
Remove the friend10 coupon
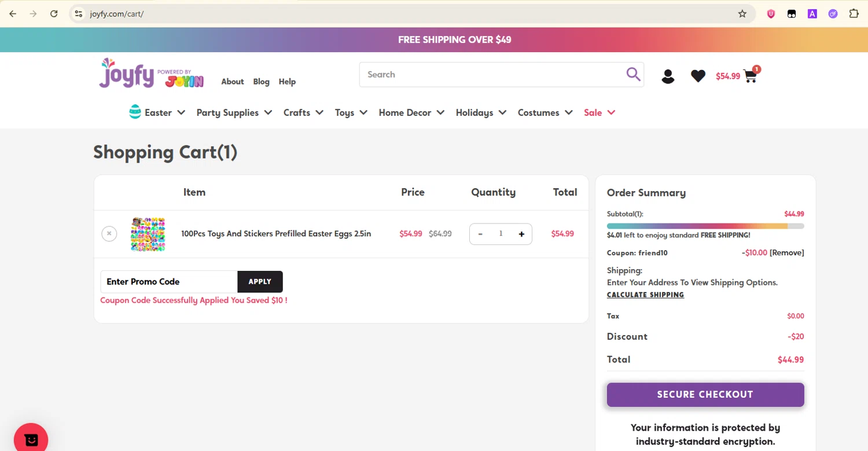(787, 252)
